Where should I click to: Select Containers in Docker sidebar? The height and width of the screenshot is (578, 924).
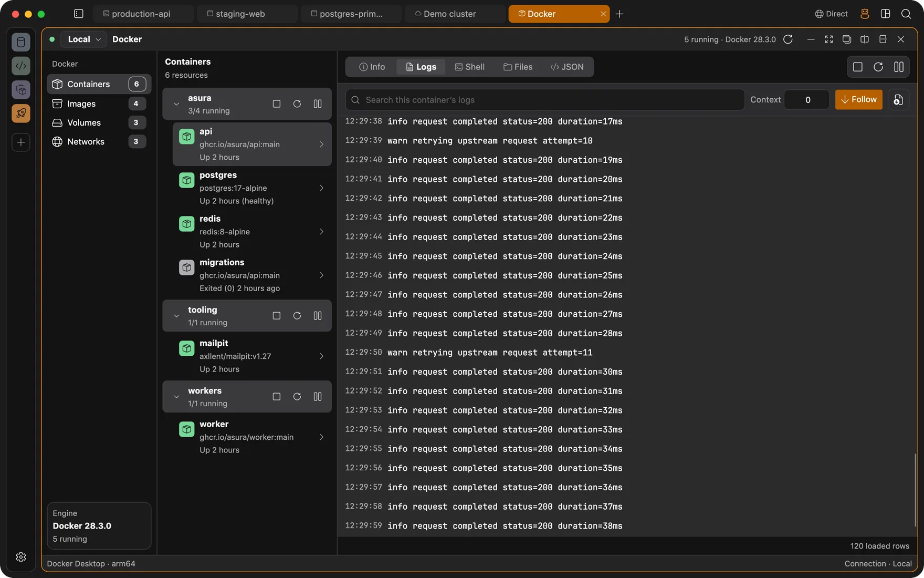click(99, 84)
